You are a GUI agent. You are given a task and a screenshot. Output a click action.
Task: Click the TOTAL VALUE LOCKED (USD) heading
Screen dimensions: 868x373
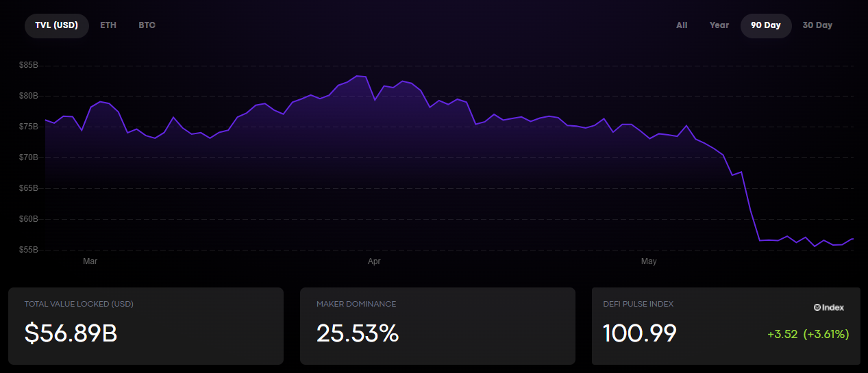tap(79, 304)
